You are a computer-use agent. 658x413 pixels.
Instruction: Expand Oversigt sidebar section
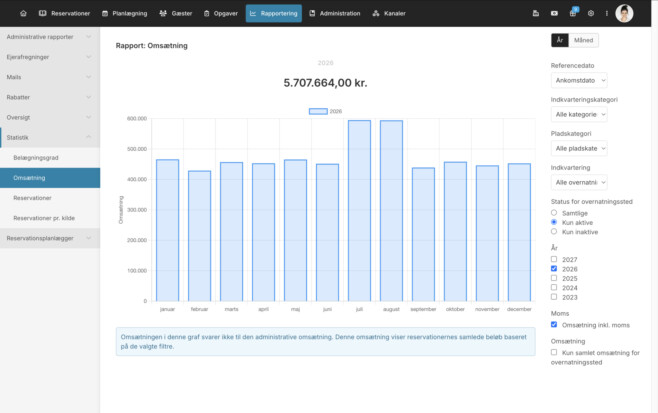[50, 118]
